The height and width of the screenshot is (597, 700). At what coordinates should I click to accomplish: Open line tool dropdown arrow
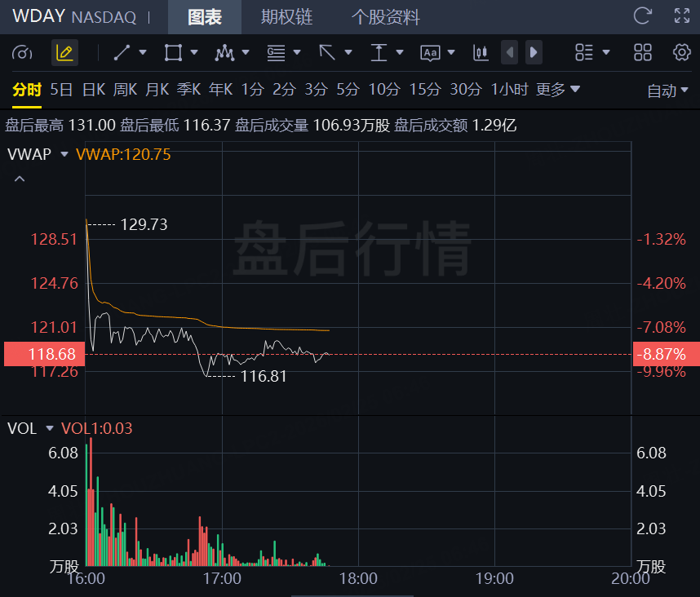tap(143, 53)
